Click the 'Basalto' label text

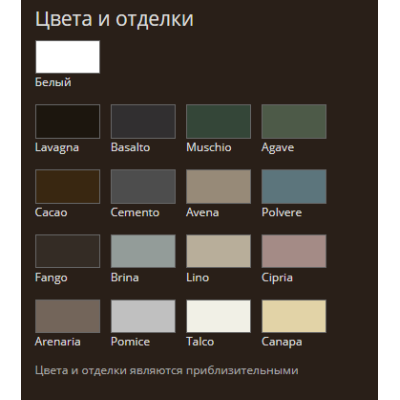pyautogui.click(x=130, y=147)
